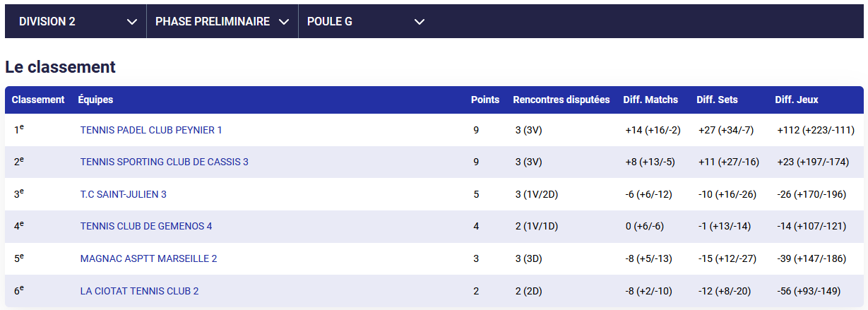868x310 pixels.
Task: Open LA CIOTAT TENNIS CLUB 2 link
Action: (139, 291)
